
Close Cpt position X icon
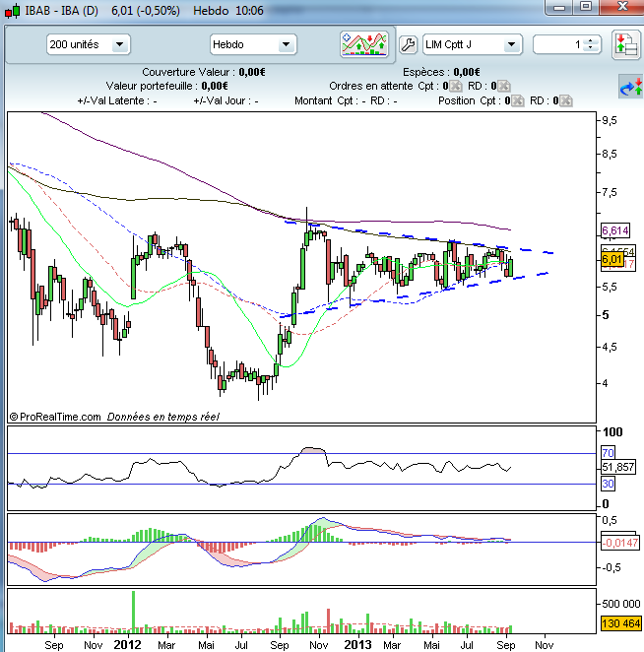(x=517, y=100)
